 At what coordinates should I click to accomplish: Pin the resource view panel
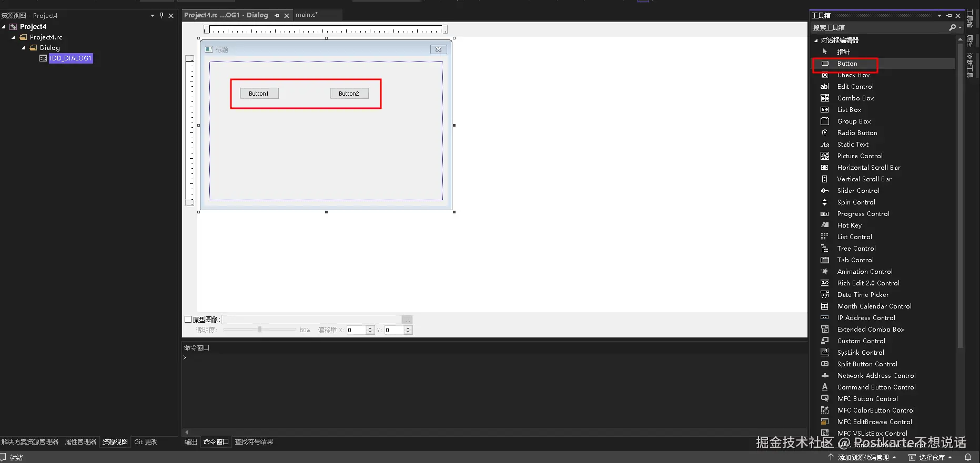pyautogui.click(x=161, y=16)
